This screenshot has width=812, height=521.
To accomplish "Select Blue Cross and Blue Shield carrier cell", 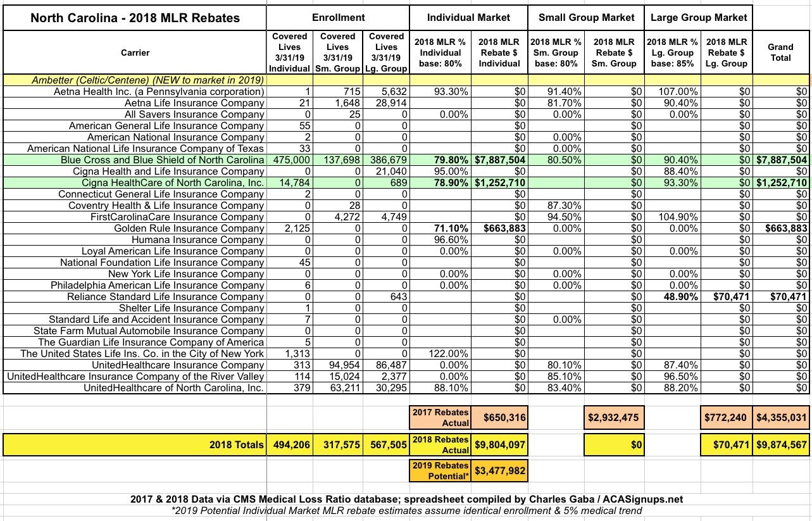I will click(162, 160).
